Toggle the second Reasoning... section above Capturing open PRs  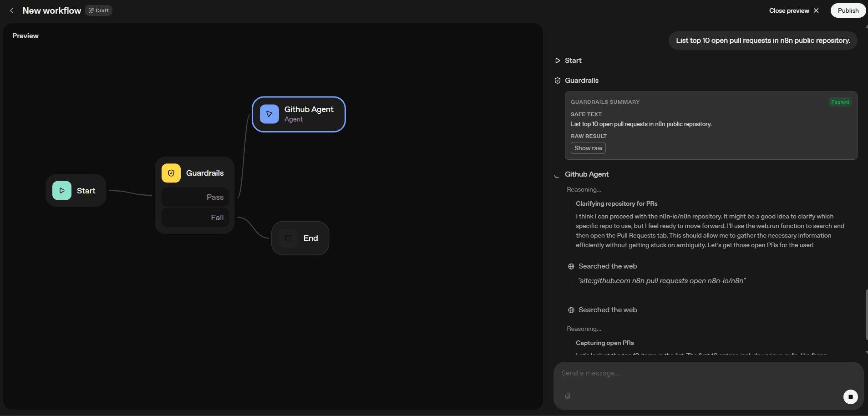click(x=584, y=329)
